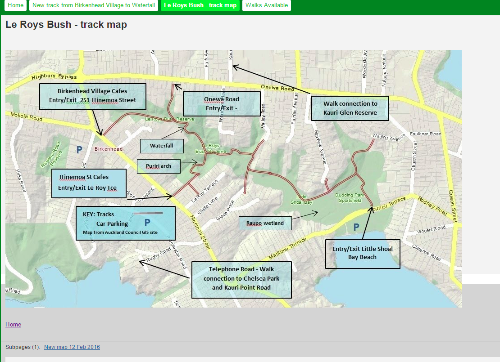Click the Le Roys Bush - track map heading
Image resolution: width=500 pixels, height=362 pixels.
tap(66, 25)
